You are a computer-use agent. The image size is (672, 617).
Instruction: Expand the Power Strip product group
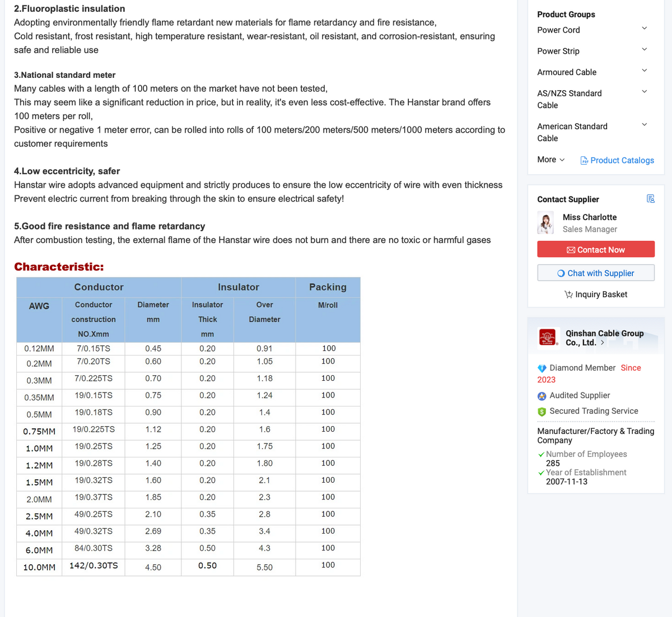click(x=644, y=50)
